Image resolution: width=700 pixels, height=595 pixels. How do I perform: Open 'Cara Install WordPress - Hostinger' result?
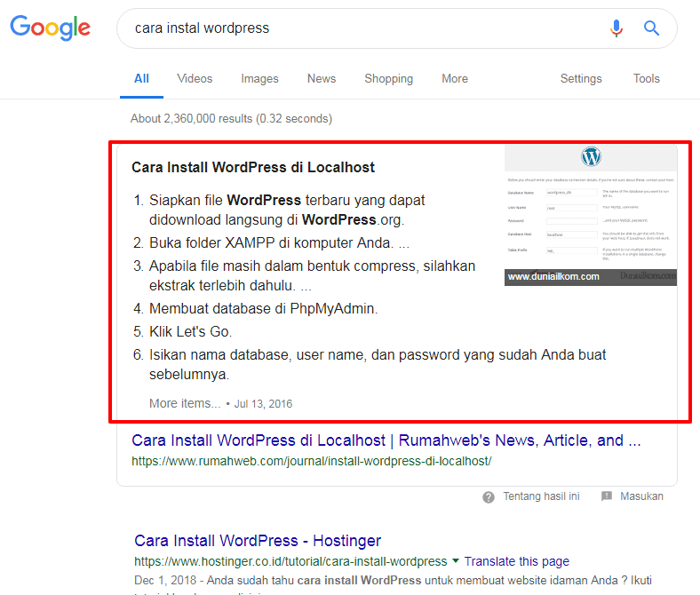point(258,541)
